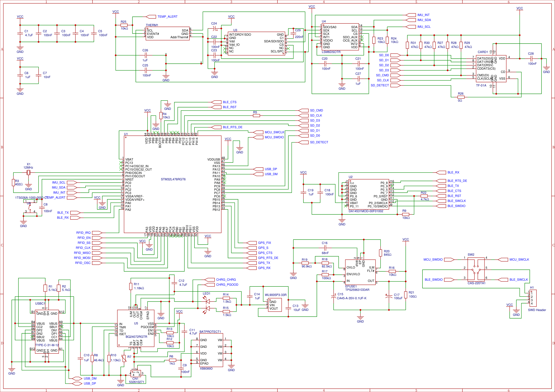Image resolution: width=555 pixels, height=392 pixels.
Task: Select the 845Ω resistor value
Action: pos(387,255)
